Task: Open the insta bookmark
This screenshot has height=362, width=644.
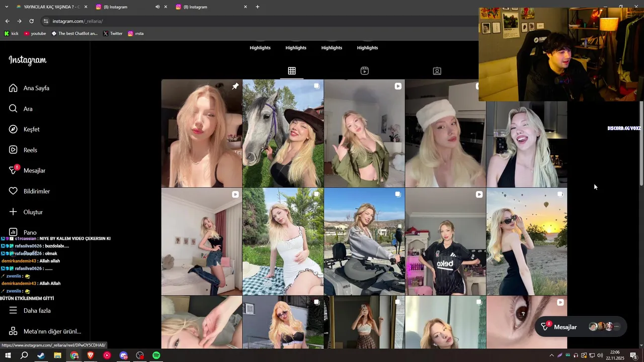Action: [136, 34]
